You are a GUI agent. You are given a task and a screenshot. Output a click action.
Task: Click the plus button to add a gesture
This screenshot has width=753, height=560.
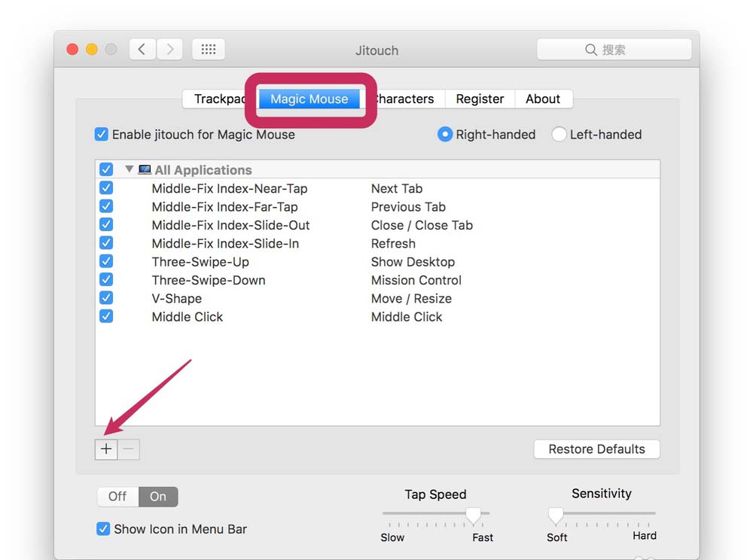(106, 449)
